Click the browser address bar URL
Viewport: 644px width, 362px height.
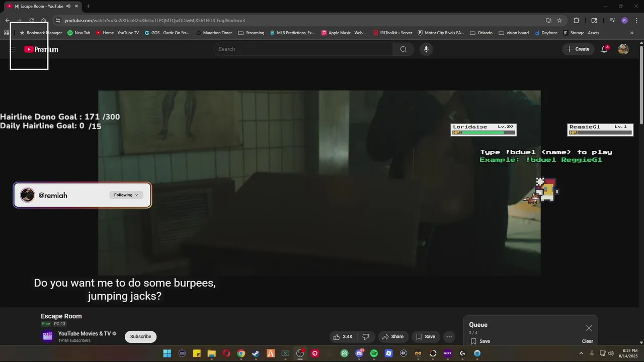[x=154, y=21]
